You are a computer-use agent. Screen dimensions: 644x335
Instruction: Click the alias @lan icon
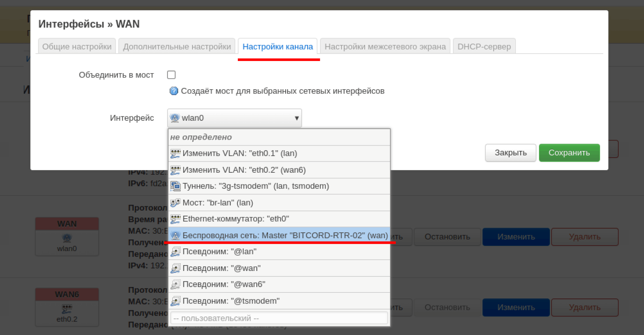click(x=175, y=252)
